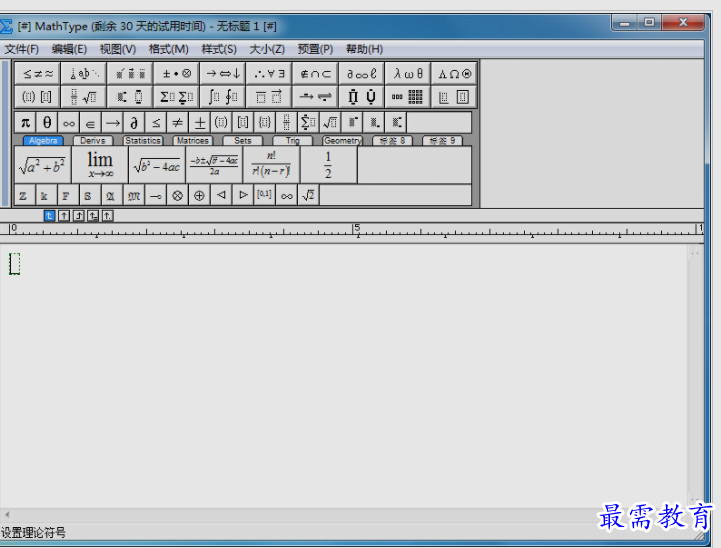
Task: Insert infinity symbol next to theta
Action: [x=69, y=123]
